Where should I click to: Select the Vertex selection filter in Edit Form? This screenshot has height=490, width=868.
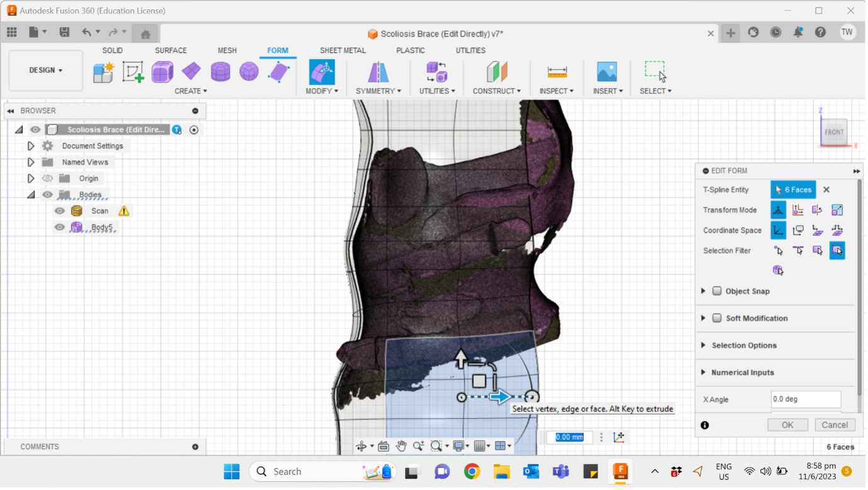click(779, 250)
